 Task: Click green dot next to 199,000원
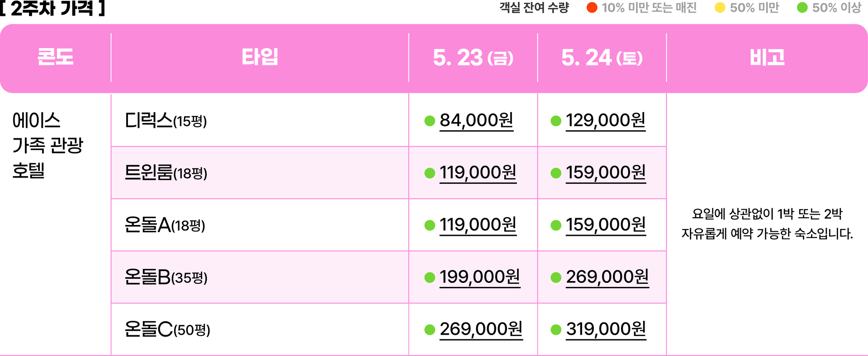pyautogui.click(x=430, y=278)
